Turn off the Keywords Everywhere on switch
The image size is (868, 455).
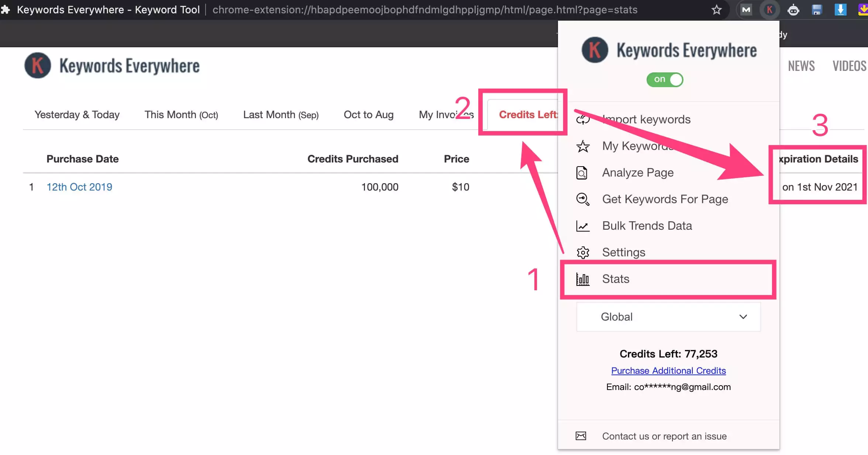(x=665, y=79)
